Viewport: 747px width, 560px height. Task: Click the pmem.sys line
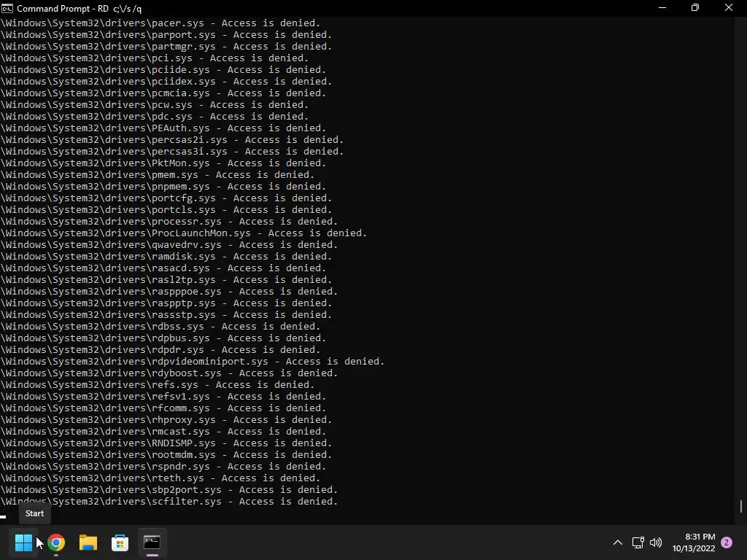coord(158,175)
